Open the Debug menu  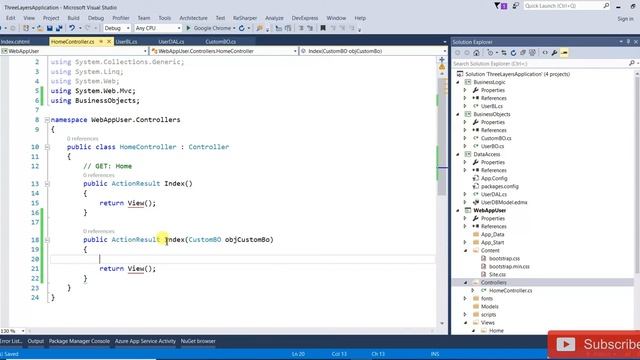pos(96,18)
